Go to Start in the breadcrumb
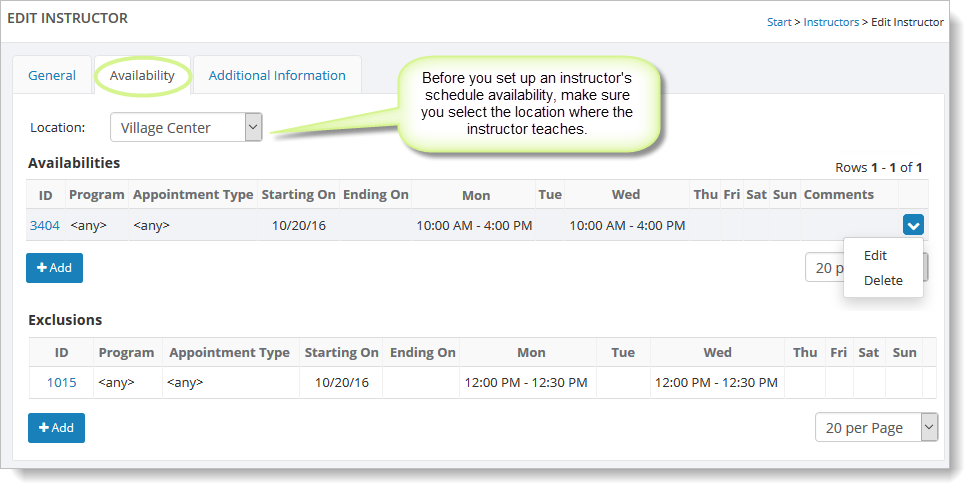The height and width of the screenshot is (494, 975). 779,21
